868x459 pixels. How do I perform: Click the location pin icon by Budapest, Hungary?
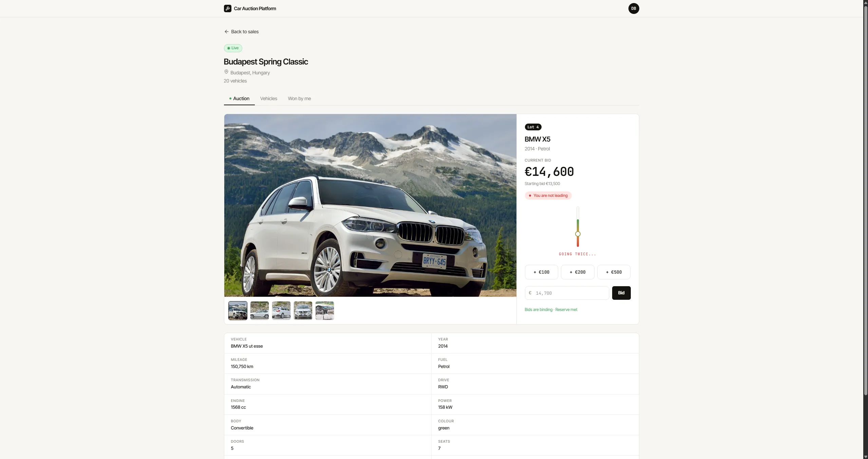point(226,72)
